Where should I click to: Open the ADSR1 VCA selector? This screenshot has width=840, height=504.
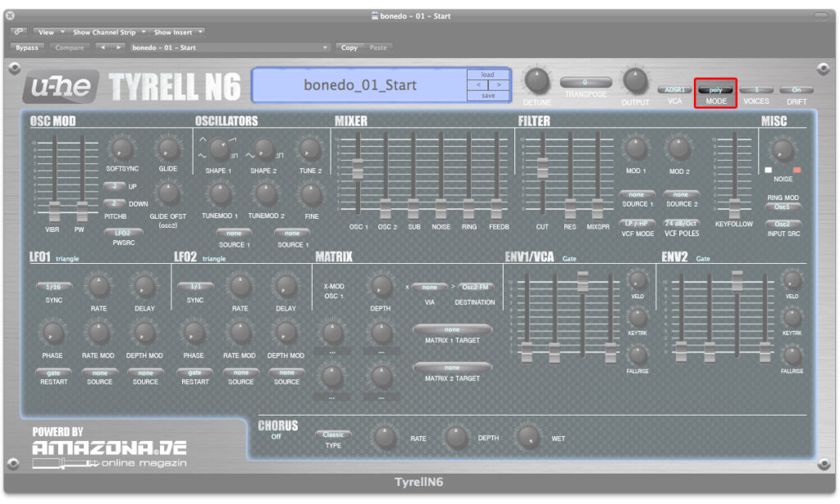pyautogui.click(x=674, y=90)
